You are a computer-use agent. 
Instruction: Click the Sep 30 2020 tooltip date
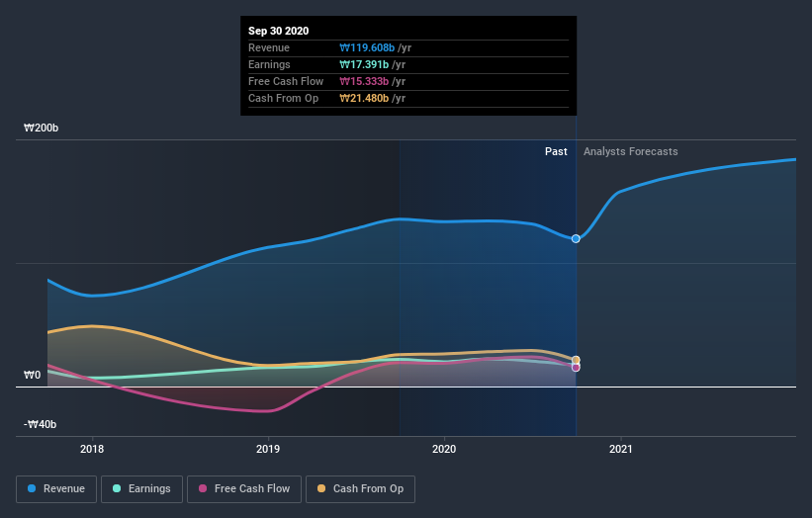click(279, 31)
